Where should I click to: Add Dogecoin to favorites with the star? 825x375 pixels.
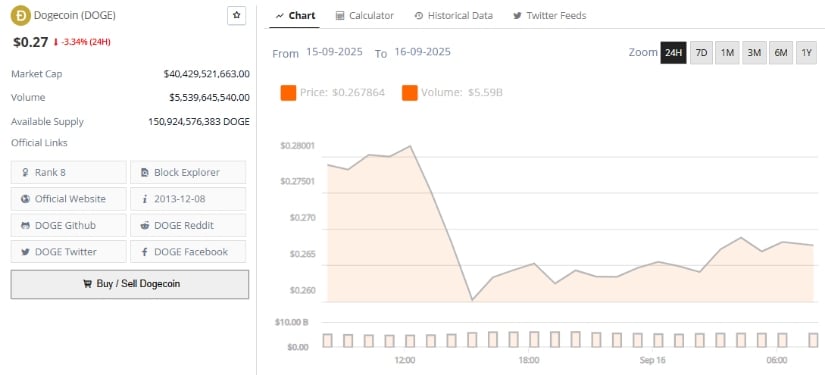(x=236, y=16)
